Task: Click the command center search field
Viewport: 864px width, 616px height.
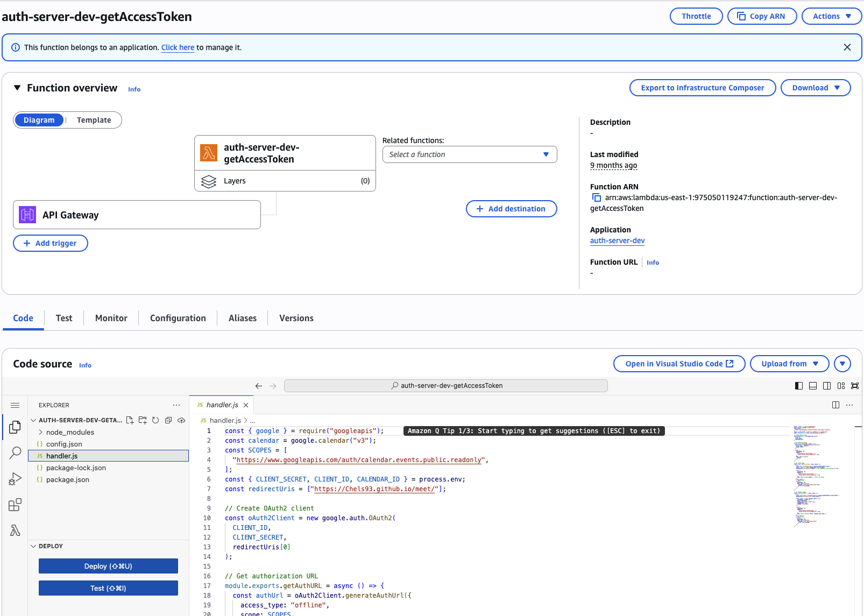Action: pyautogui.click(x=445, y=386)
